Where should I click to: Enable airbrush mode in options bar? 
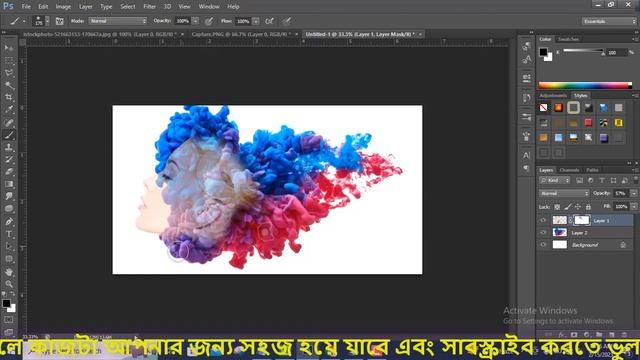click(269, 21)
